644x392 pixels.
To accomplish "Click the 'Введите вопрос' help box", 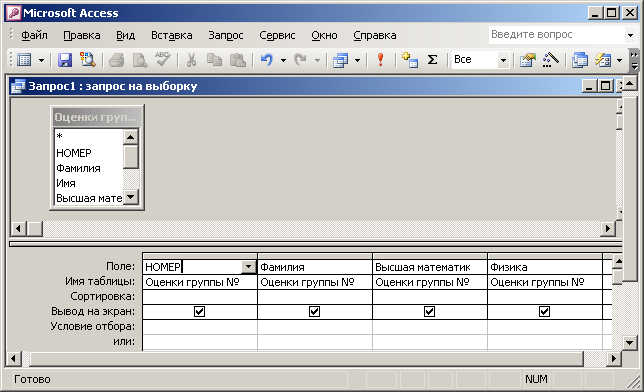I will point(557,35).
